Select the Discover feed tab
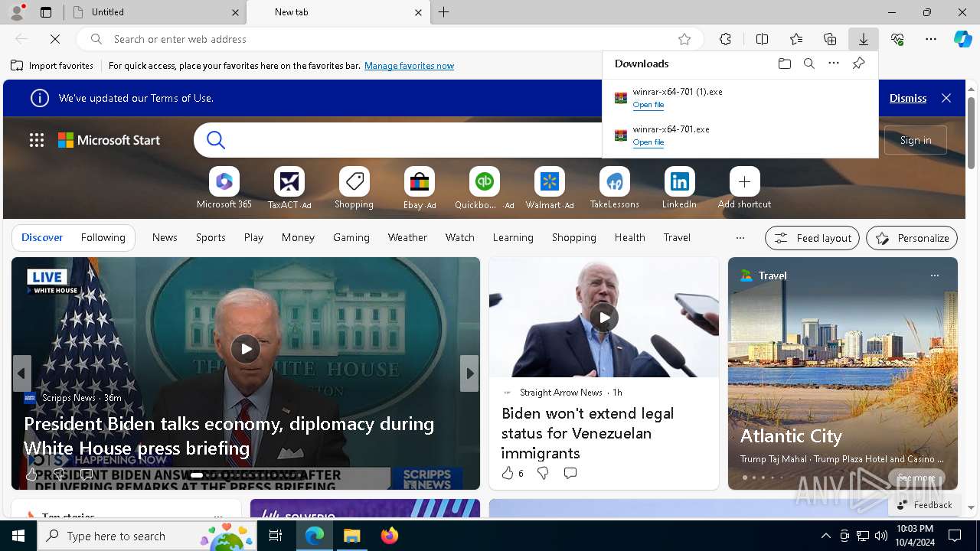 click(42, 237)
